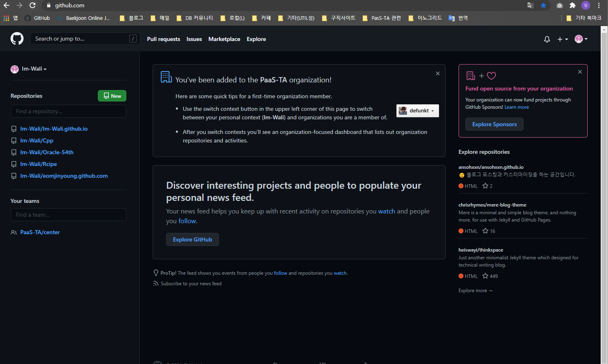Toggle the bookmark star icon
This screenshot has height=364, width=608.
pyautogui.click(x=543, y=5)
